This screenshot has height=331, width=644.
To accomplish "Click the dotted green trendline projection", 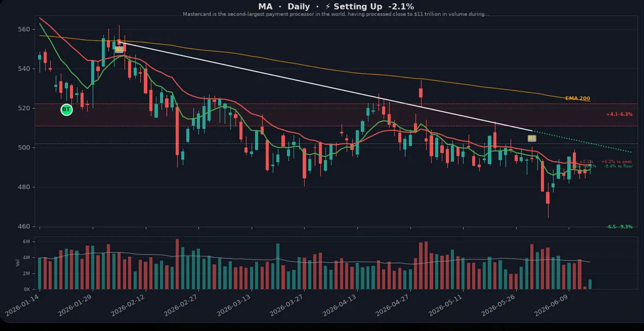I will 582,142.
